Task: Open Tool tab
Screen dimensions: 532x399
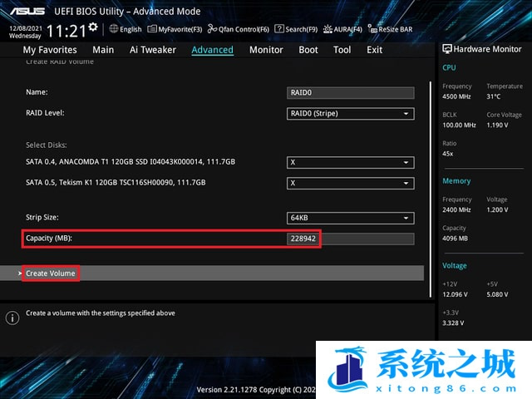Action: (342, 50)
